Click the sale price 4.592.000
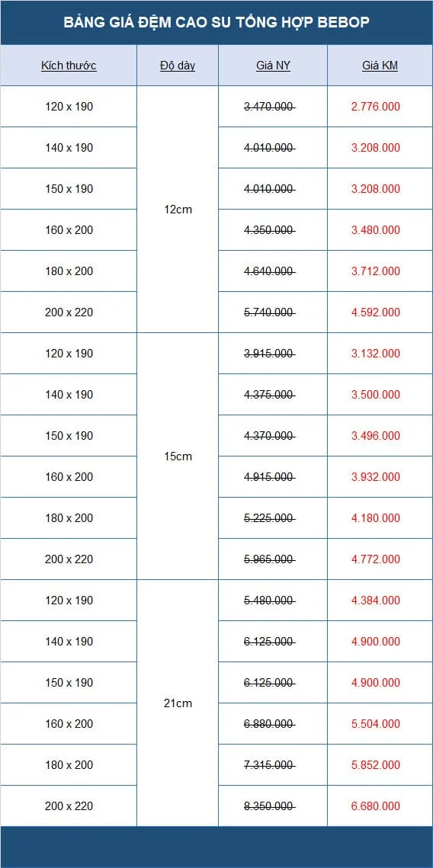 coord(375,312)
